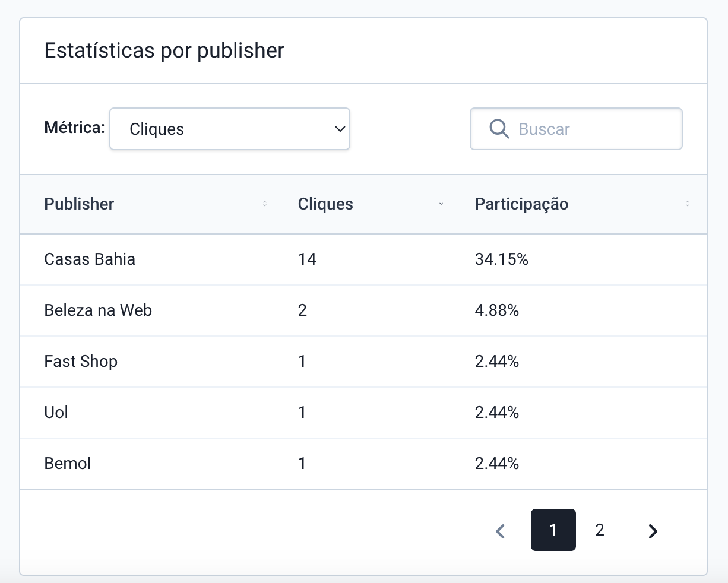Click the search magnifier icon
The image size is (728, 583).
click(499, 129)
